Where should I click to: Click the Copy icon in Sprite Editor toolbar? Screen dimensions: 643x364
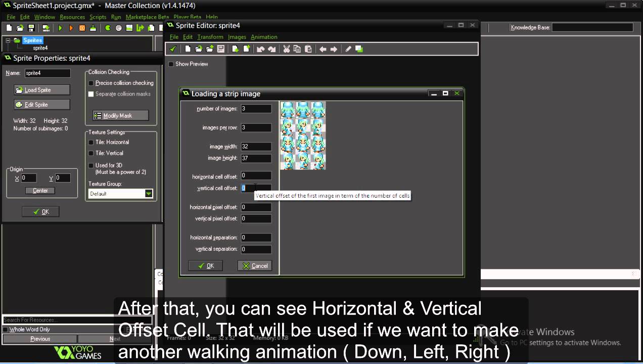[x=297, y=49]
